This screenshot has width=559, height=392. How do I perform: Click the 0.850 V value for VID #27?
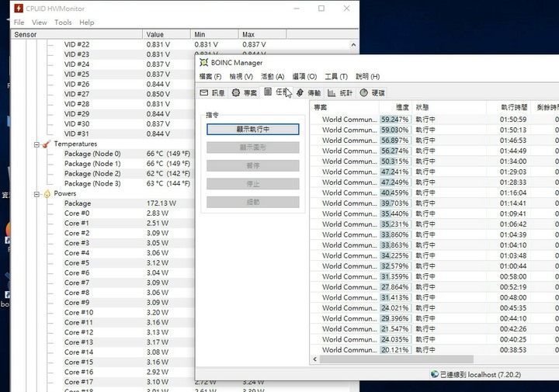(158, 94)
